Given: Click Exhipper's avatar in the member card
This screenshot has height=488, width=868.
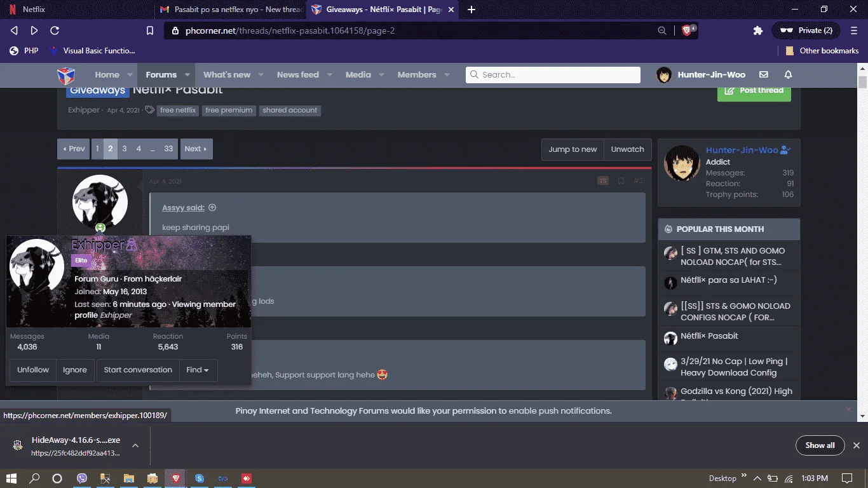Looking at the screenshot, I should (x=37, y=266).
